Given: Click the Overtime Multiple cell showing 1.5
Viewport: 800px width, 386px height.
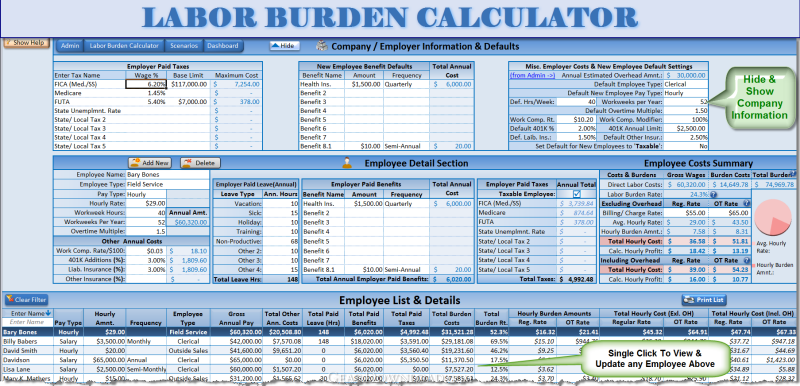Looking at the screenshot, I should (146, 231).
